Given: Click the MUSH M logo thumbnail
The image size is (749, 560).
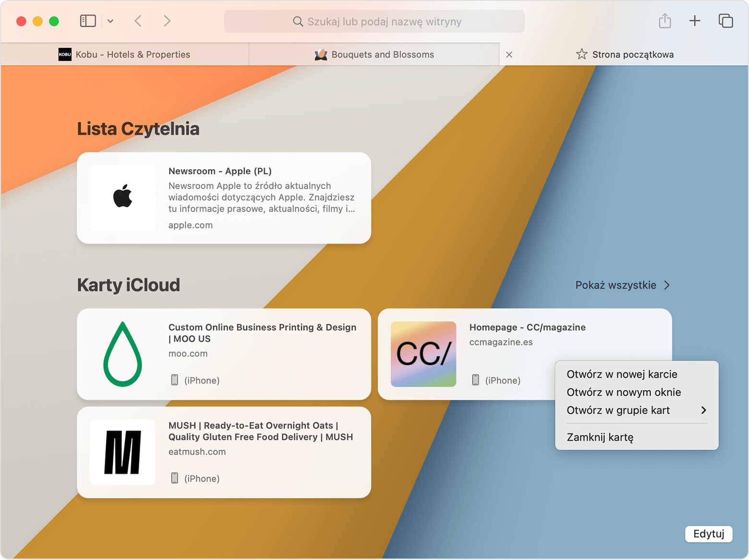Looking at the screenshot, I should 123,452.
